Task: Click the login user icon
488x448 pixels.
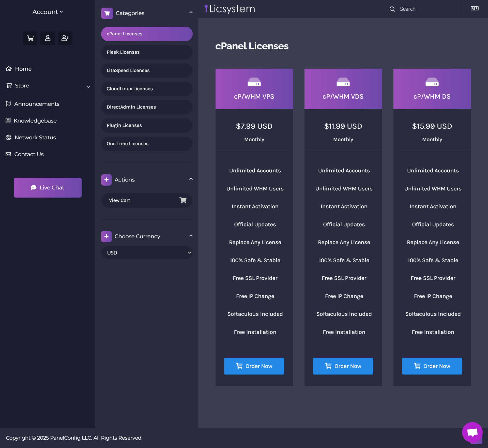Action: [48, 38]
